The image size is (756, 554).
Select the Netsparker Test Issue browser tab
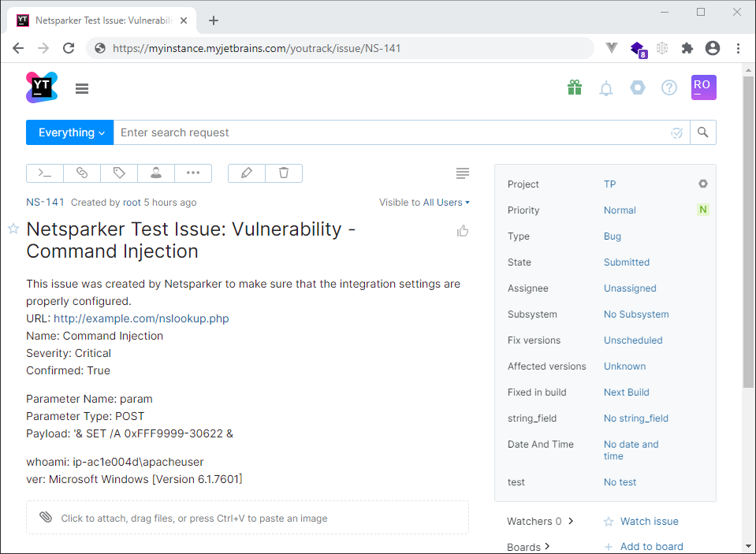99,21
